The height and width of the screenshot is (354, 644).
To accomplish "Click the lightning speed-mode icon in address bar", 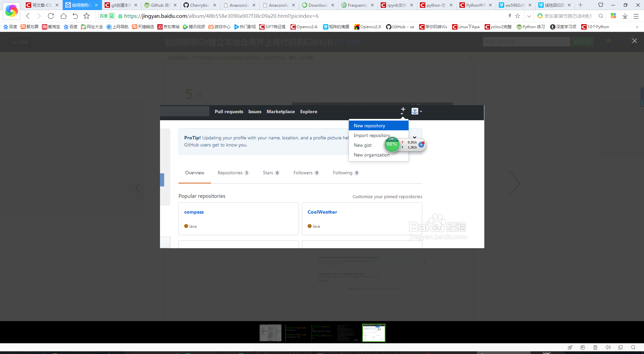I will point(510,16).
